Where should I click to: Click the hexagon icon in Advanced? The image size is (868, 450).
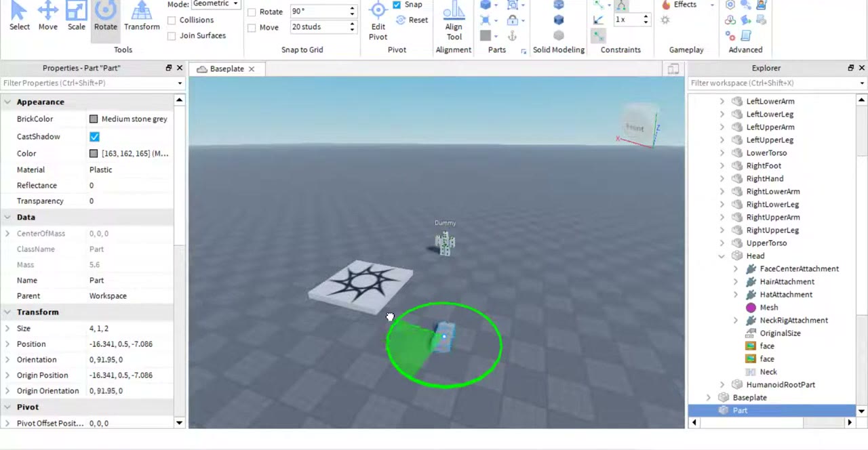tap(730, 5)
